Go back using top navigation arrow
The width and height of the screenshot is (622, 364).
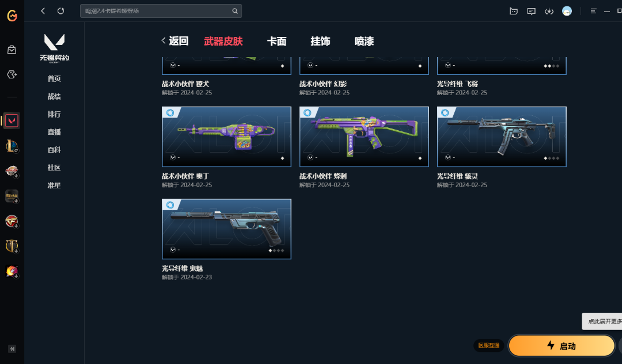tap(43, 11)
